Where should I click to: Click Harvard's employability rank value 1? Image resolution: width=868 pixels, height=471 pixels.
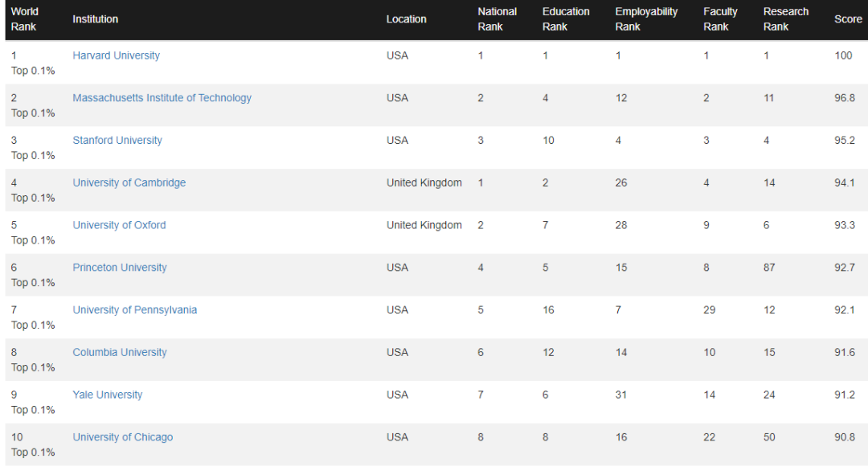(618, 55)
